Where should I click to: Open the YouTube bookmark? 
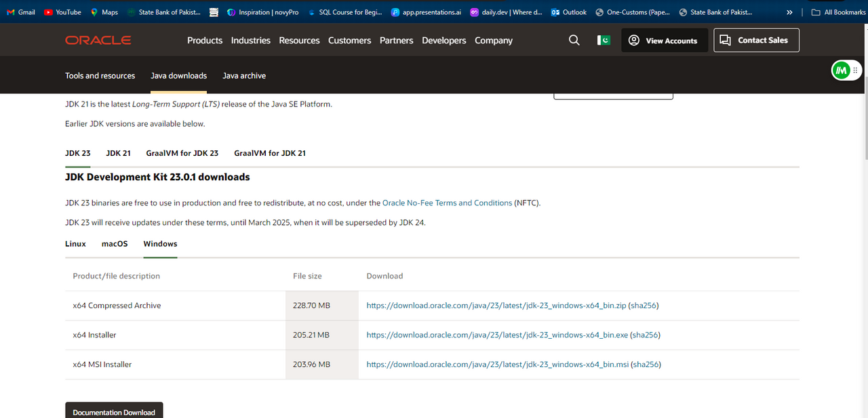click(62, 12)
